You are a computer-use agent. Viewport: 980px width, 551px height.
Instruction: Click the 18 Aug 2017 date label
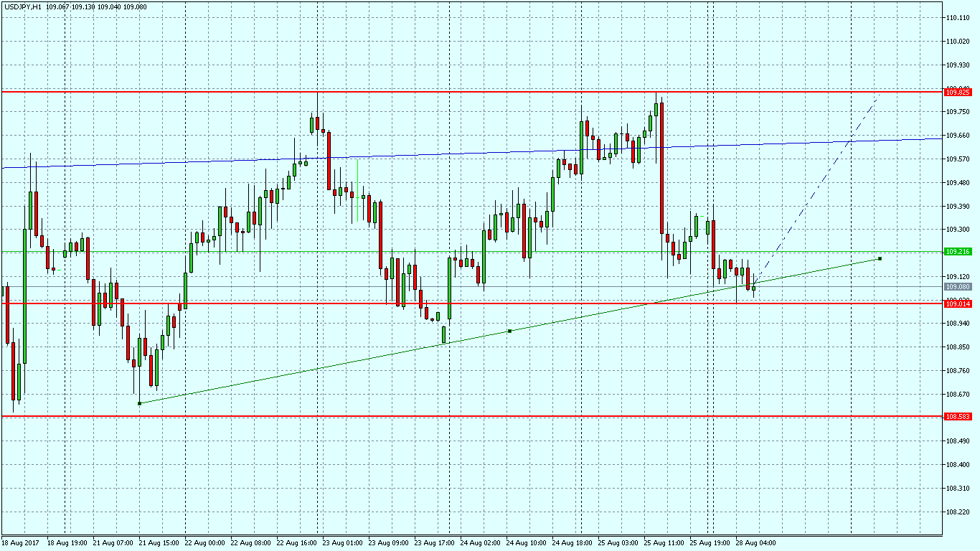click(x=20, y=543)
